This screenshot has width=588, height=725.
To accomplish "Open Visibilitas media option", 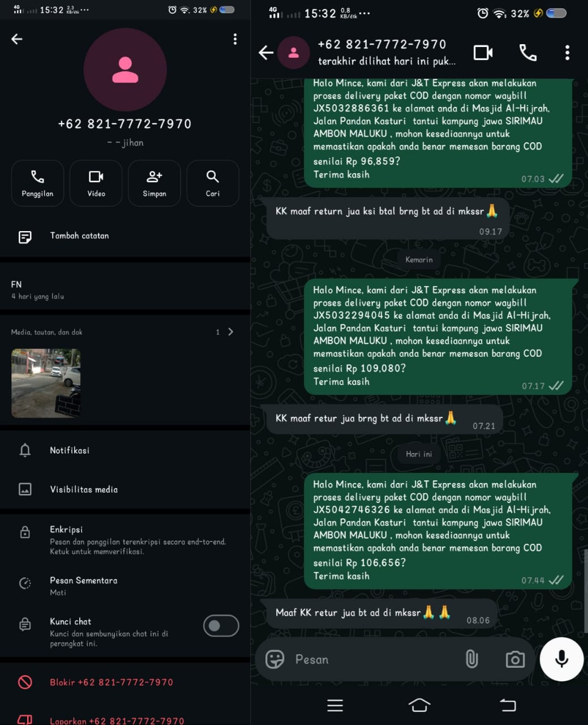I will pyautogui.click(x=125, y=489).
